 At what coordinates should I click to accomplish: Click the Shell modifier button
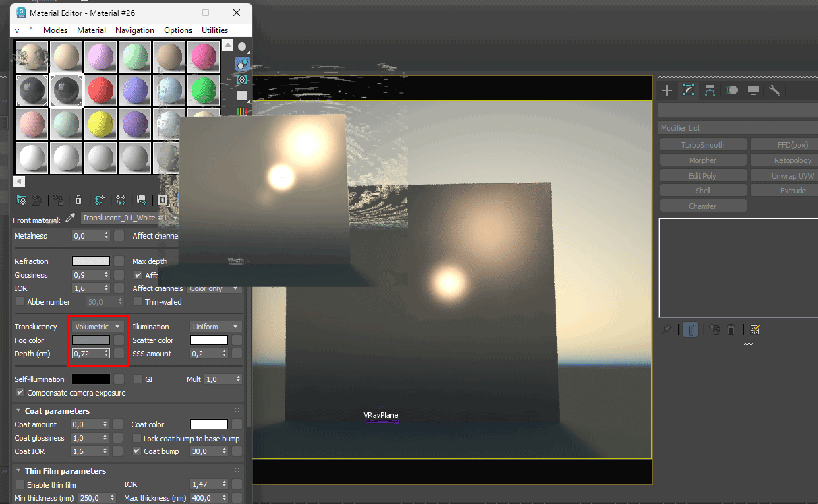(x=703, y=191)
